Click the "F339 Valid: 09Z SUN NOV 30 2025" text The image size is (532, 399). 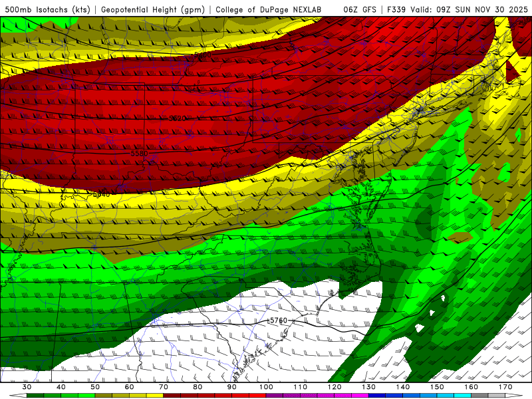[x=458, y=10]
